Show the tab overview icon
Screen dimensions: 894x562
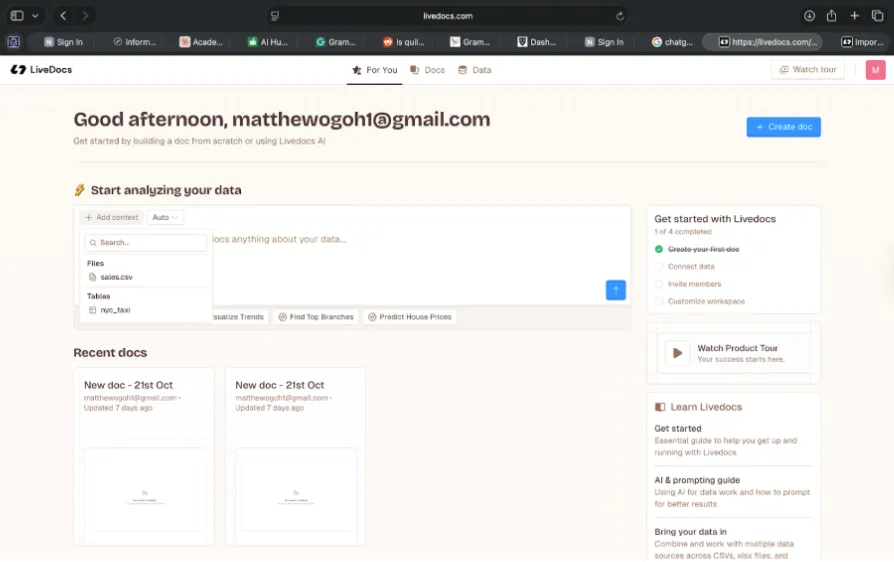[877, 16]
